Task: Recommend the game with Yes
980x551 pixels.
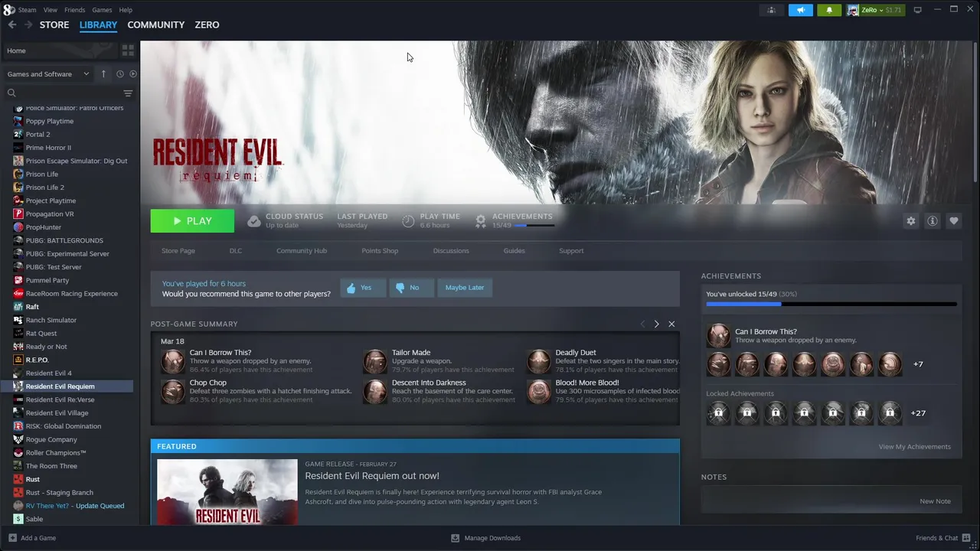Action: pos(363,288)
